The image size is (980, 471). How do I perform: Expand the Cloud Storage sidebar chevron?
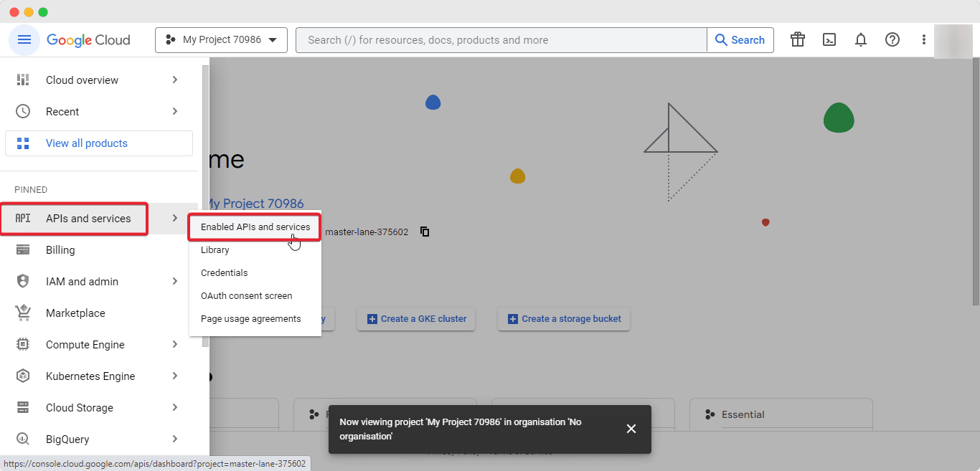coord(174,407)
